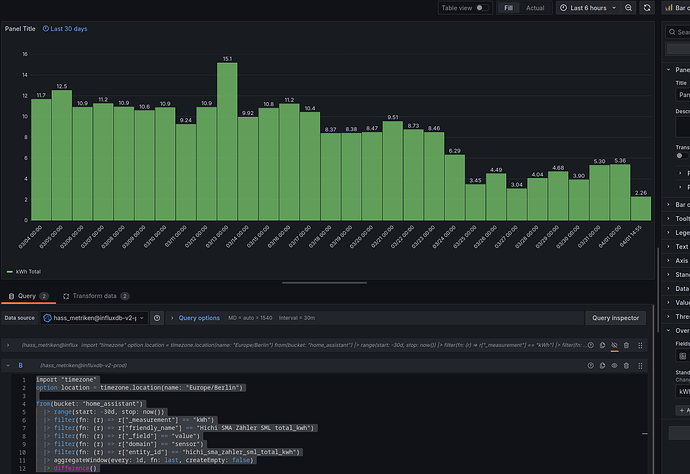690x474 pixels.
Task: Click the data source help icon
Action: 159,318
